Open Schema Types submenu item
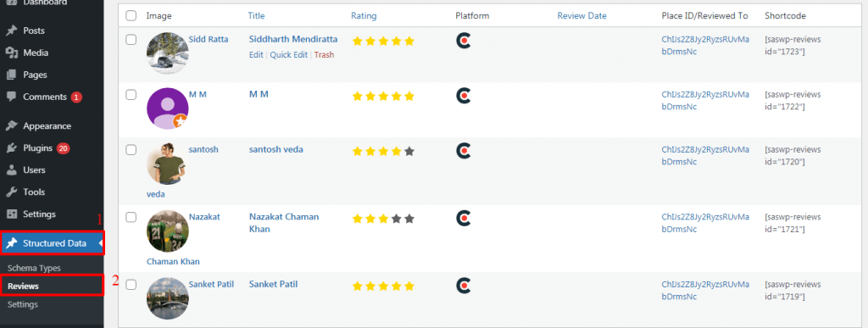868x328 pixels. point(34,268)
